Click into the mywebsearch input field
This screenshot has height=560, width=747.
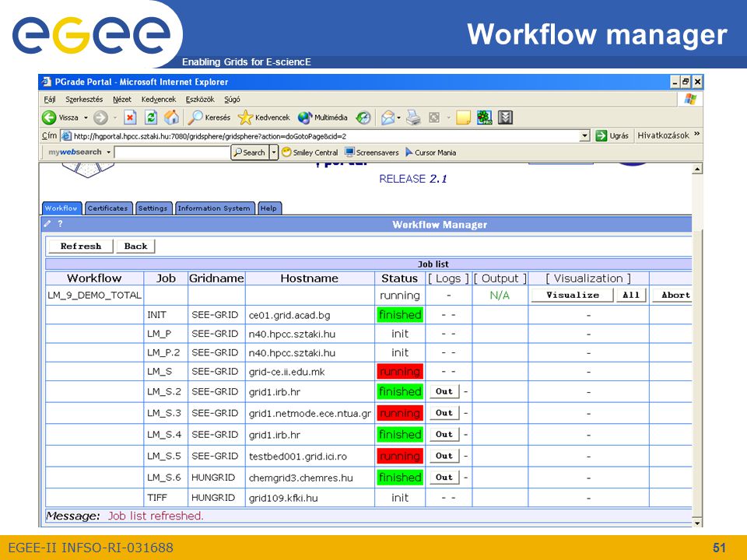pos(172,152)
